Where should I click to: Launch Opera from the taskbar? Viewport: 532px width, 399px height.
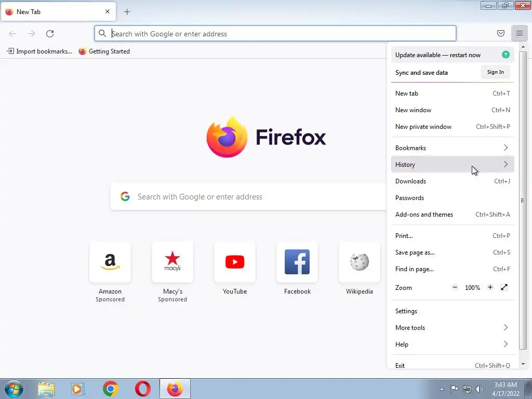142,389
